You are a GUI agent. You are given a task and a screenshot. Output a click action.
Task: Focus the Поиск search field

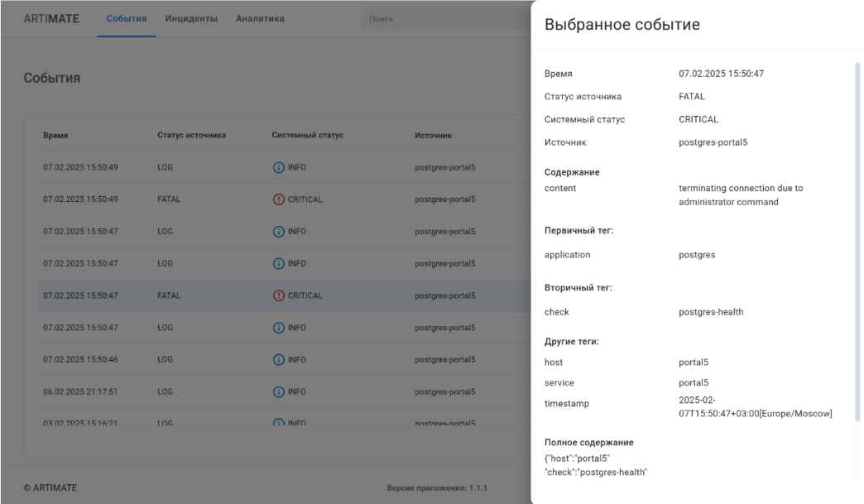click(445, 19)
